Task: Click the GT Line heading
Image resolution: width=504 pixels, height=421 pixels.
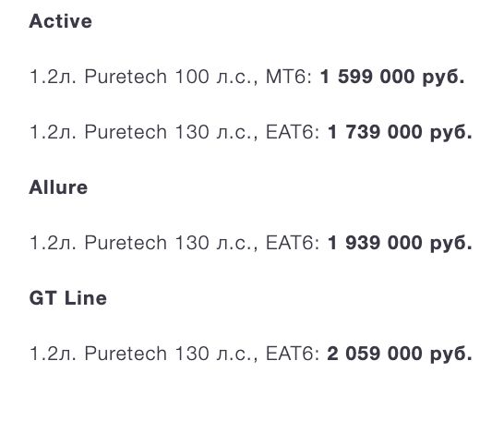Action: tap(67, 298)
